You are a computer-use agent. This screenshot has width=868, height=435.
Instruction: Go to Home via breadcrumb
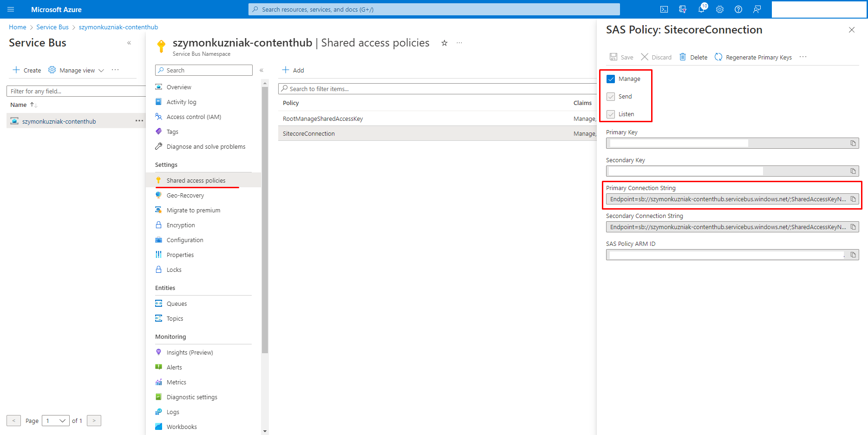pos(18,27)
